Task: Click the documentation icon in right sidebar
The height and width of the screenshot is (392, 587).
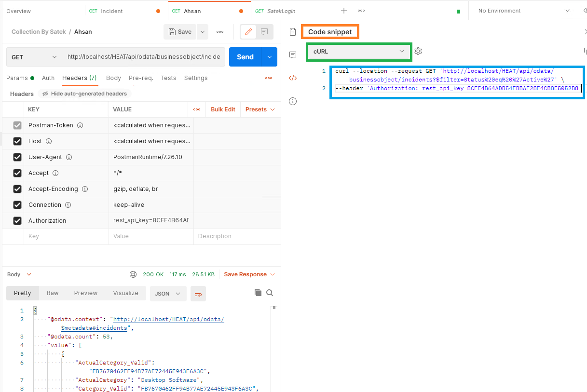Action: coord(293,31)
